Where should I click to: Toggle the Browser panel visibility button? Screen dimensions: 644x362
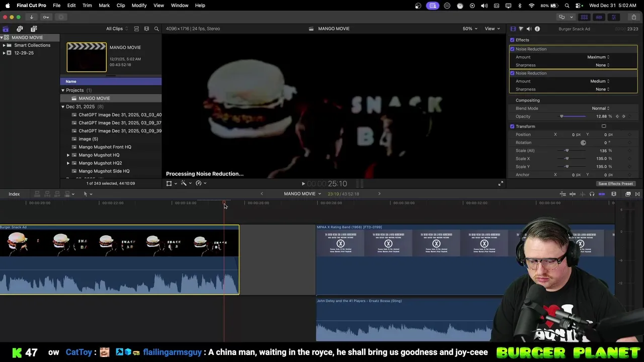pyautogui.click(x=584, y=17)
